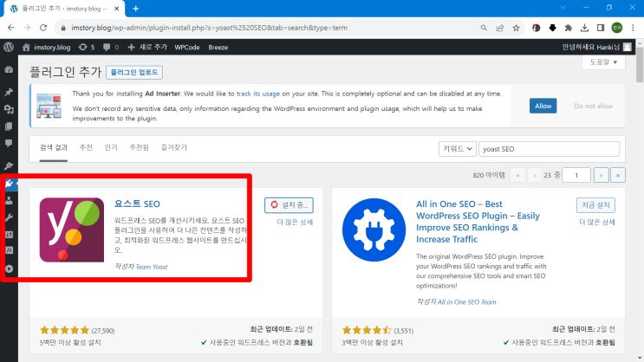Close the 플러그인 추가 browser tab

pos(117,8)
